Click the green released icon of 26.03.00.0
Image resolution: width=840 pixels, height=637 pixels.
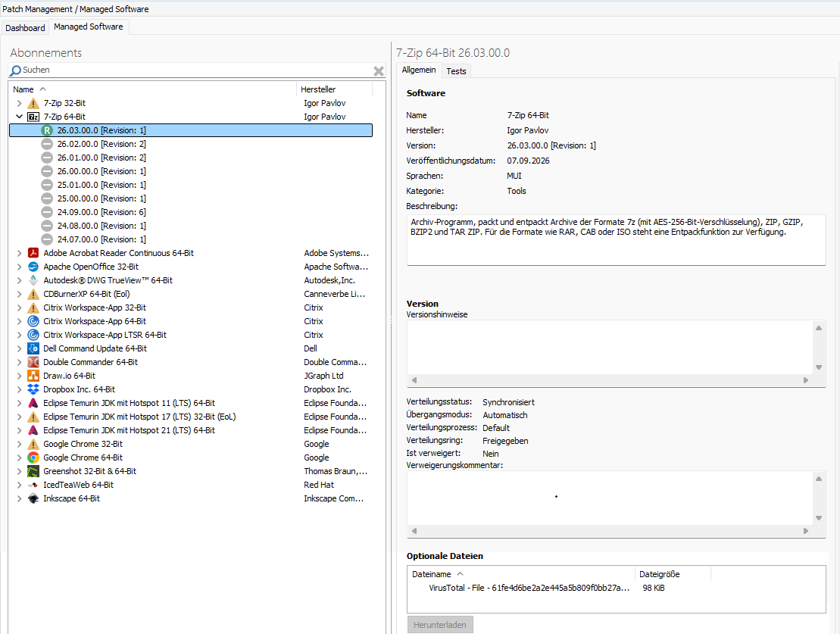click(x=47, y=131)
